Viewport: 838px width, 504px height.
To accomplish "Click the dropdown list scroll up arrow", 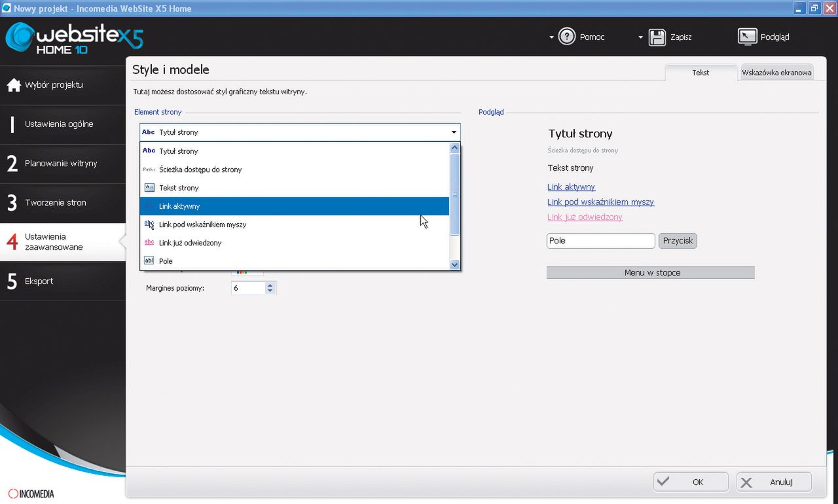I will point(455,148).
